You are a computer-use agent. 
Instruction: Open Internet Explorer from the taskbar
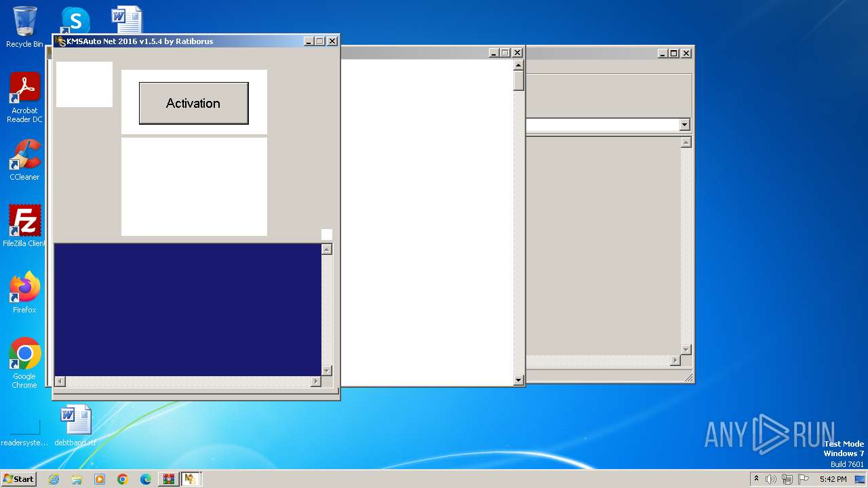pyautogui.click(x=54, y=479)
